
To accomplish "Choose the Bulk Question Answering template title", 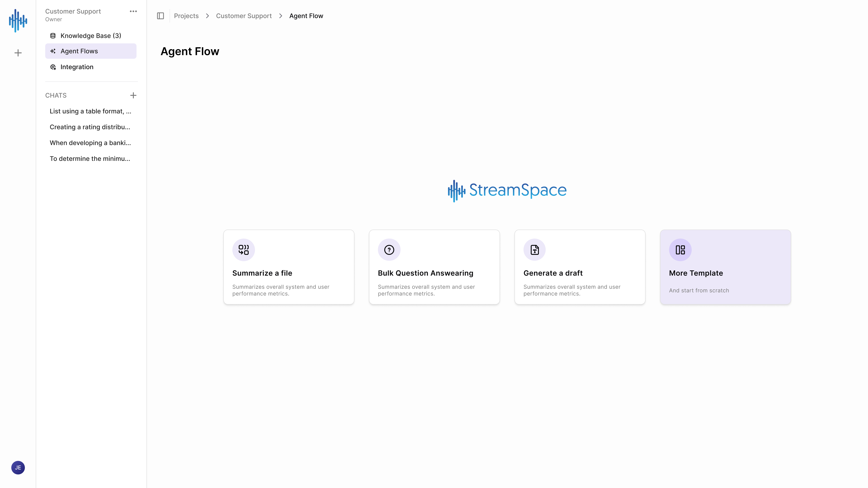I will tap(426, 273).
